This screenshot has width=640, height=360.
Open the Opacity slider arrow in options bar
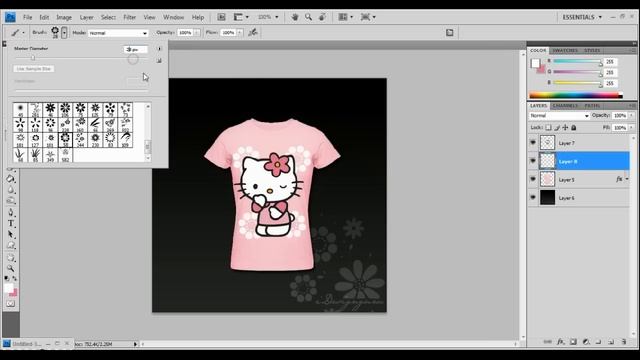[197, 32]
